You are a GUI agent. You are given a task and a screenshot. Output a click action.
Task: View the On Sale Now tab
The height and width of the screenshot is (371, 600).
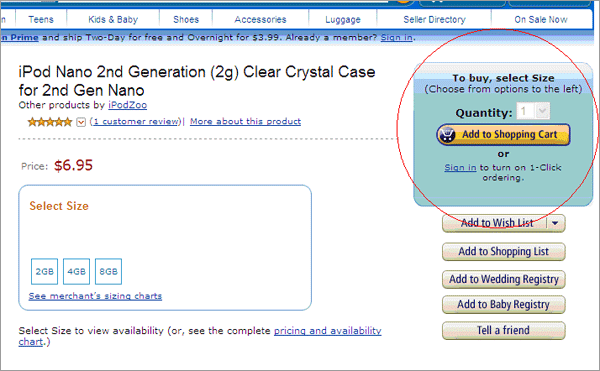[x=541, y=20]
